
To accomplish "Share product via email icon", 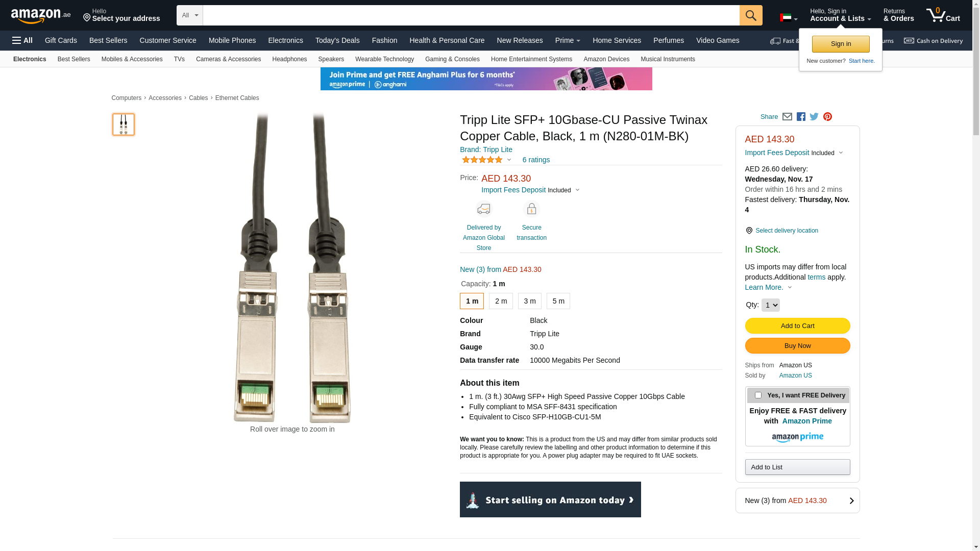I will 787,117.
